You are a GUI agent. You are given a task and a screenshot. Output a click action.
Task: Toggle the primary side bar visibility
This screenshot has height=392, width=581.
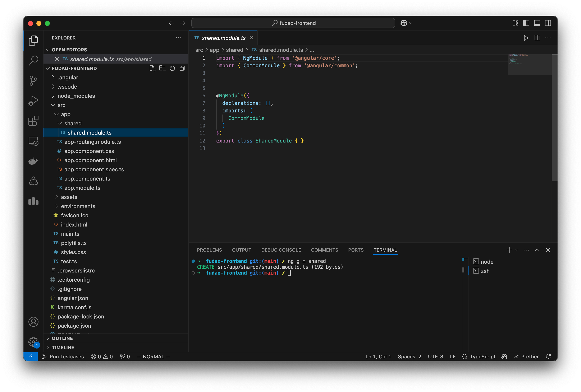[x=526, y=23]
